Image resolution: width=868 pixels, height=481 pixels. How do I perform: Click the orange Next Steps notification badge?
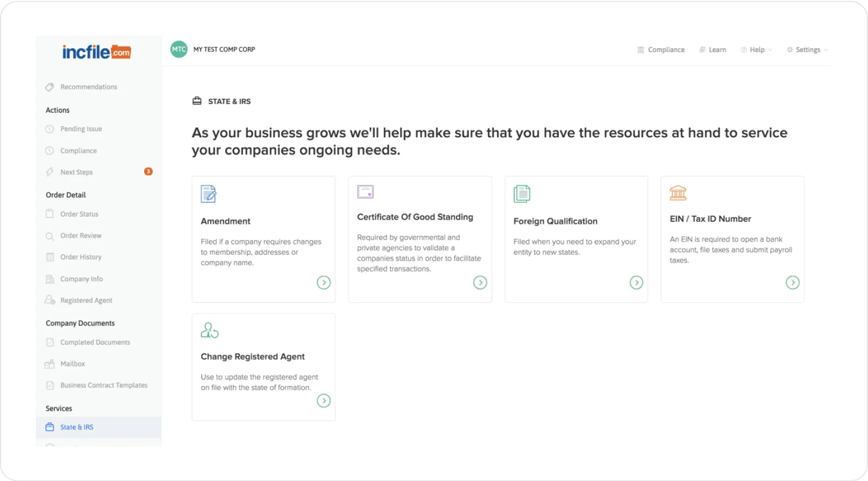(148, 171)
